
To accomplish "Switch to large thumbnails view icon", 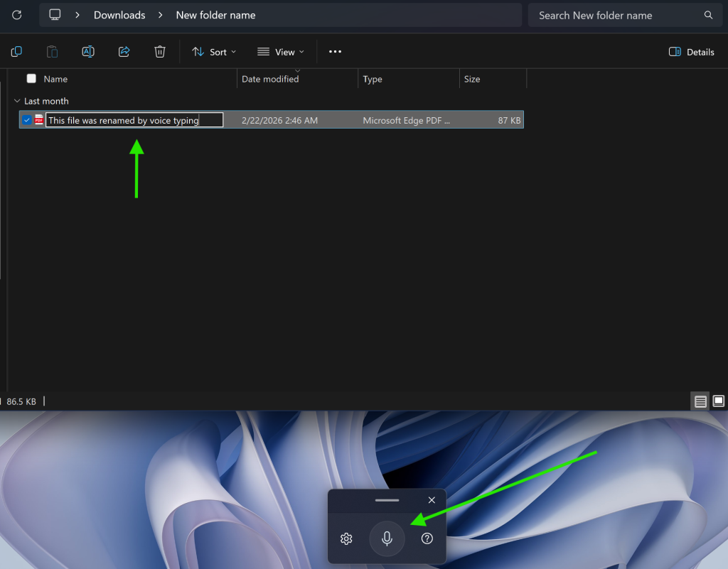I will pos(718,401).
